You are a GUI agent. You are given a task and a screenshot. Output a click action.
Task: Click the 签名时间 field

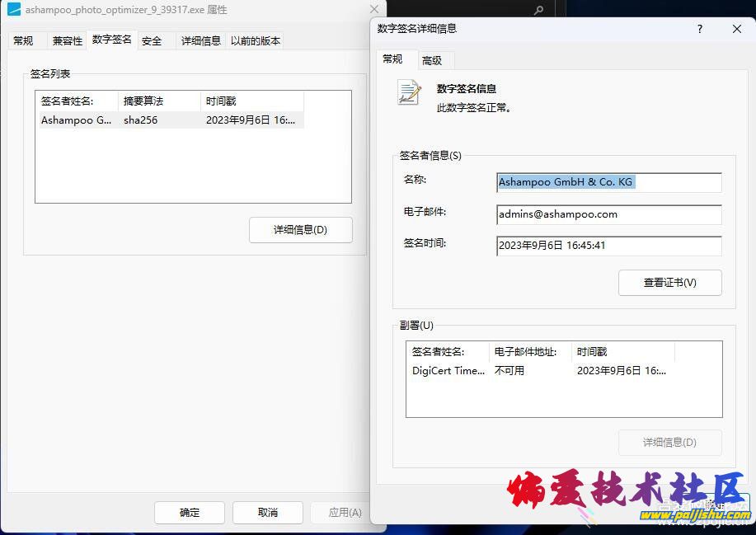coord(608,246)
